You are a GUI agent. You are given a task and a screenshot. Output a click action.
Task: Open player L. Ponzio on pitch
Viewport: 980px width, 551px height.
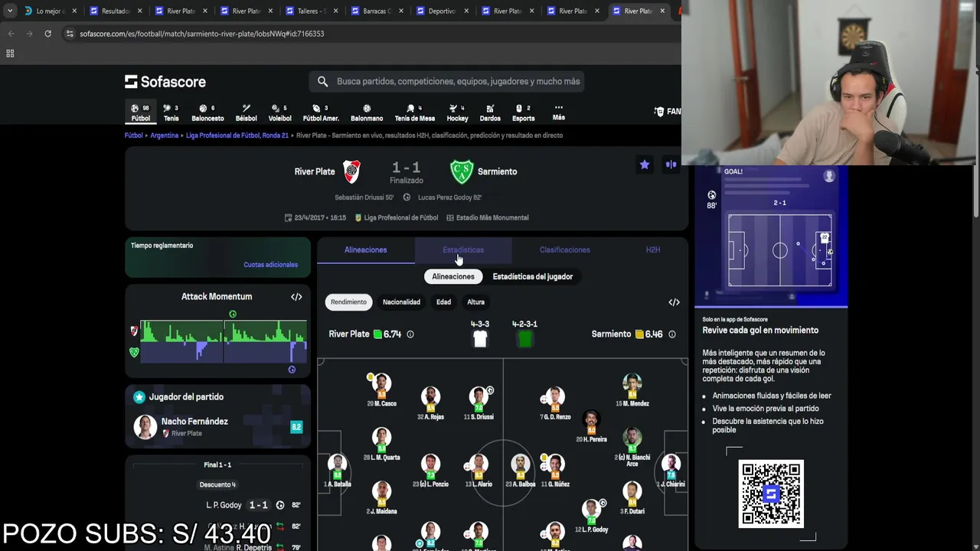pos(430,468)
